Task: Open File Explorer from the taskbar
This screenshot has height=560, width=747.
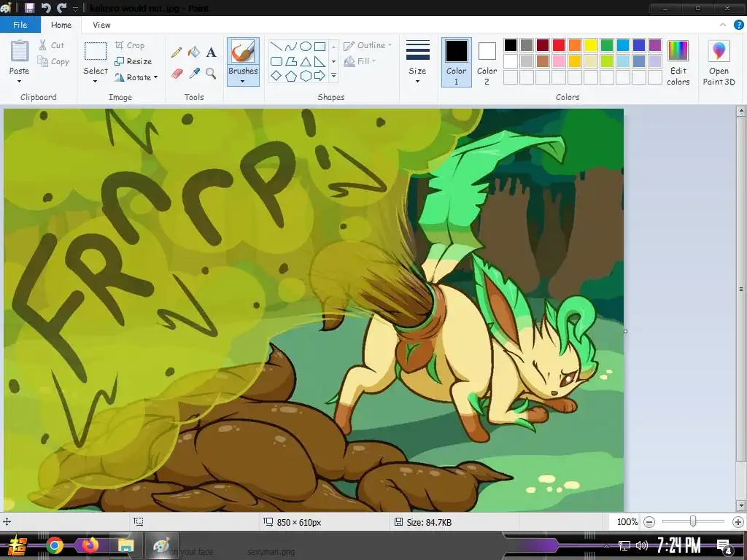Action: point(125,545)
